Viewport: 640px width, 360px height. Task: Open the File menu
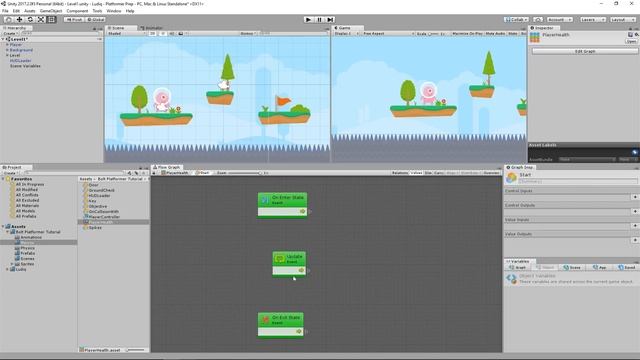coord(5,11)
